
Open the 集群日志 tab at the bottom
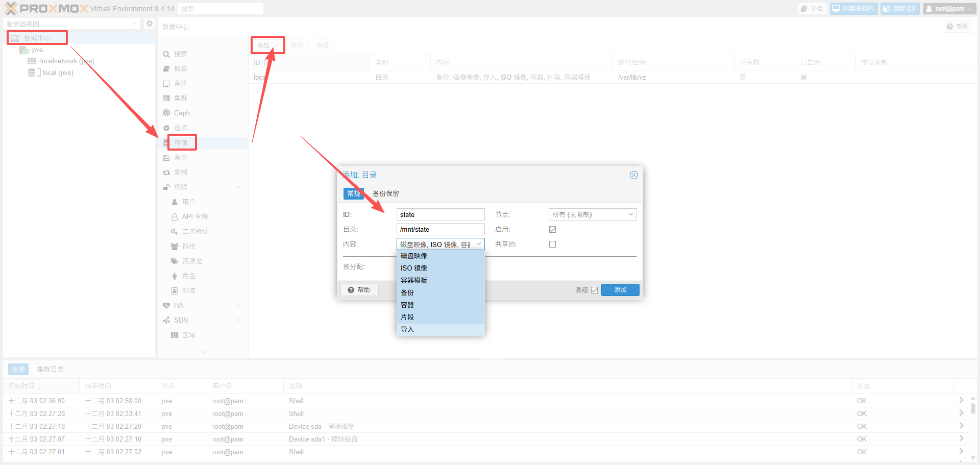coord(50,369)
